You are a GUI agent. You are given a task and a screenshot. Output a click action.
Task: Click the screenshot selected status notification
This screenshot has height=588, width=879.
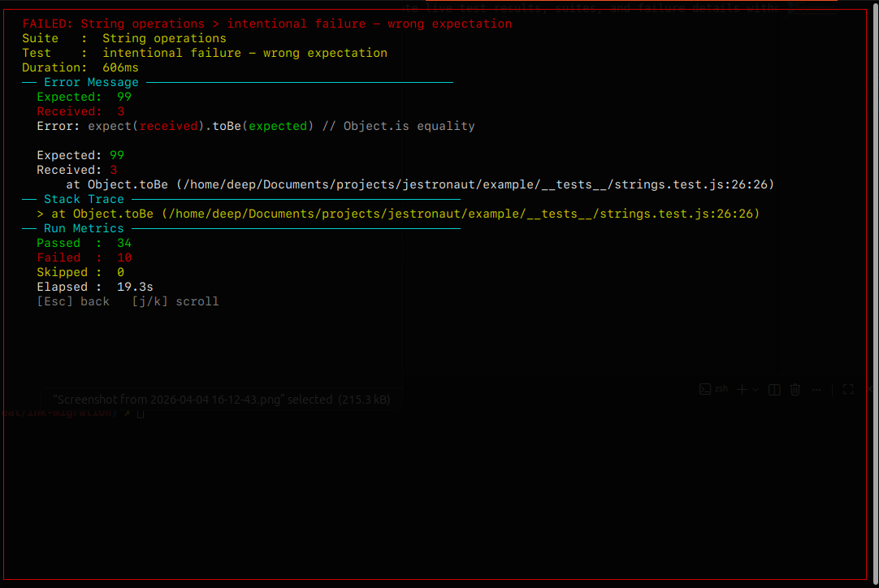(x=221, y=400)
